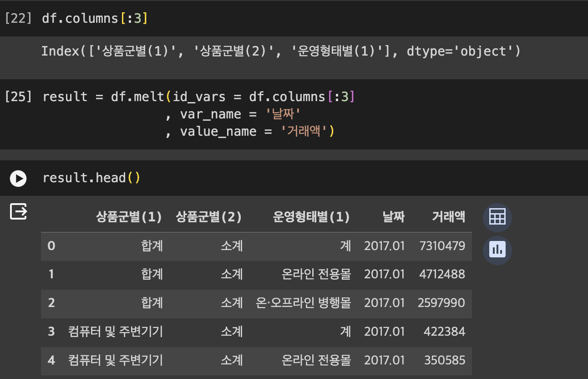The height and width of the screenshot is (379, 588).
Task: Click row index 0
Action: tap(51, 246)
